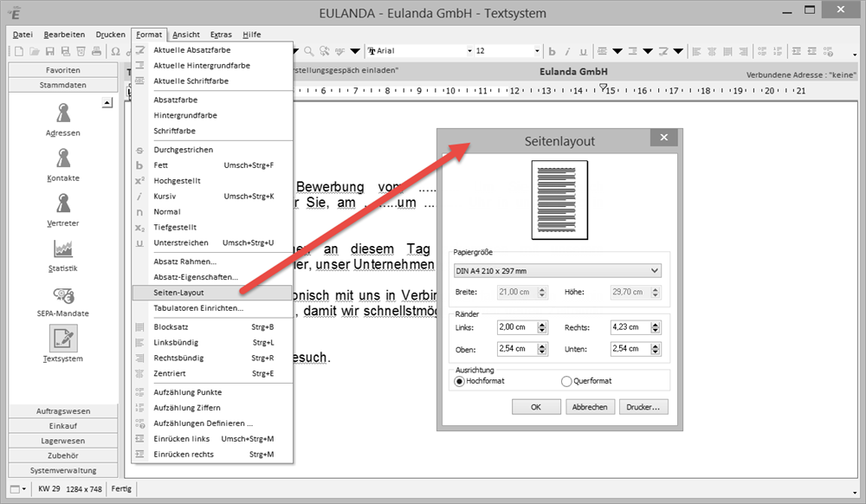Open the Extras menu
The height and width of the screenshot is (504, 866).
point(221,35)
